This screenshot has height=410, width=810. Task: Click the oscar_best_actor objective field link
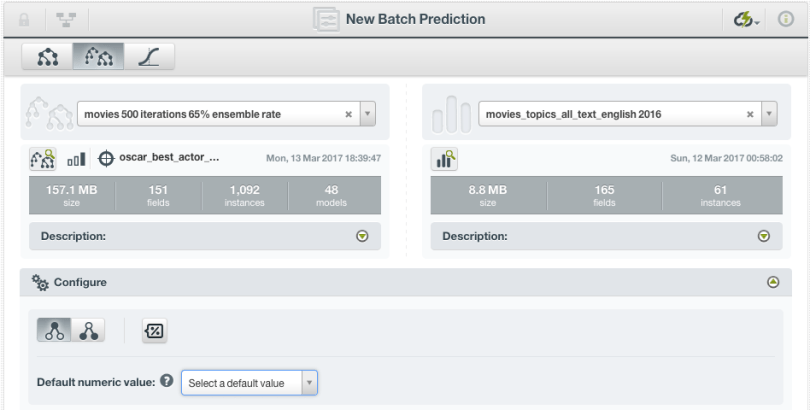pyautogui.click(x=169, y=158)
